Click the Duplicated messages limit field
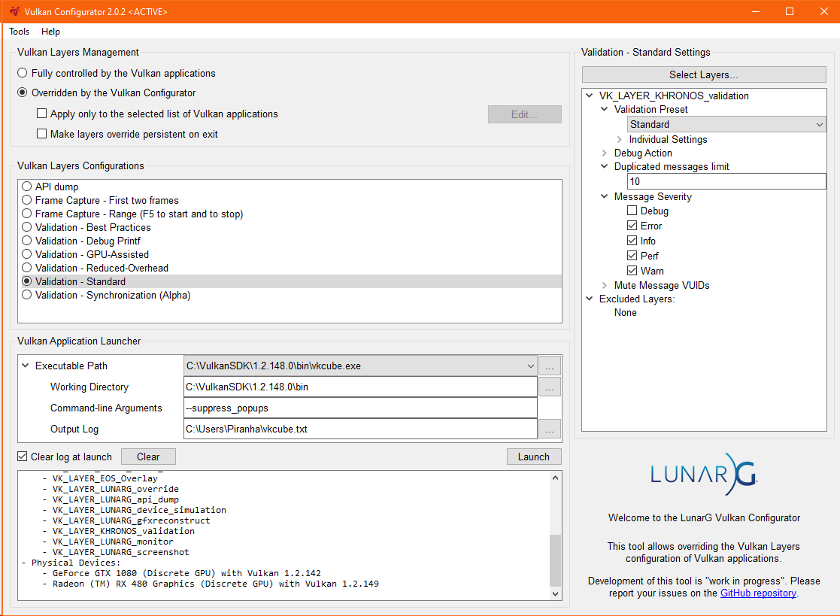840x616 pixels. (726, 181)
